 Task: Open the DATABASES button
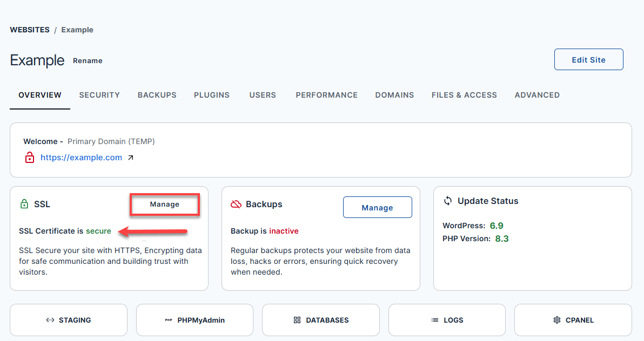[321, 320]
